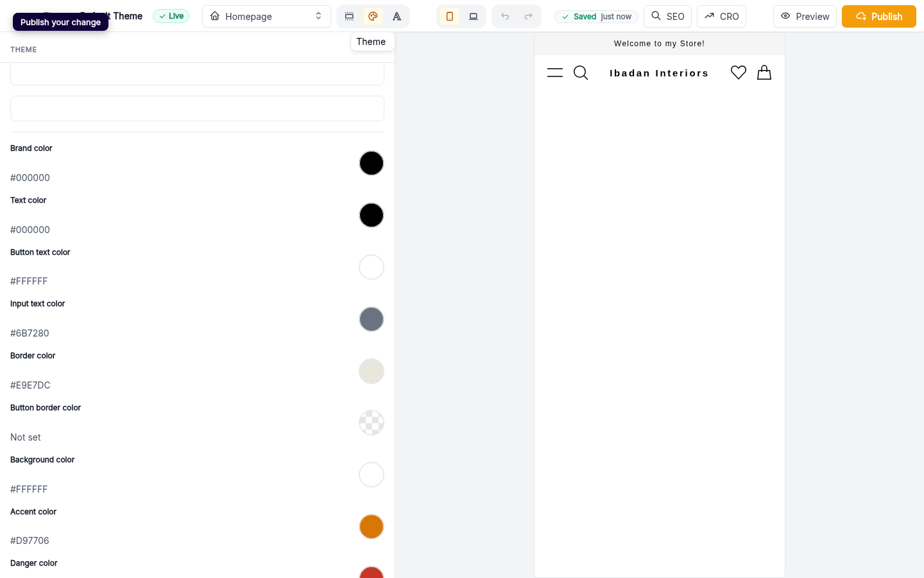Click the Not set button border value
The width and height of the screenshot is (924, 578).
click(26, 437)
